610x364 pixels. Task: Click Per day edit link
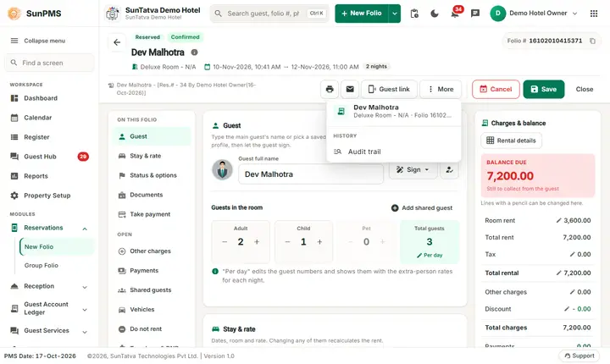coord(430,256)
